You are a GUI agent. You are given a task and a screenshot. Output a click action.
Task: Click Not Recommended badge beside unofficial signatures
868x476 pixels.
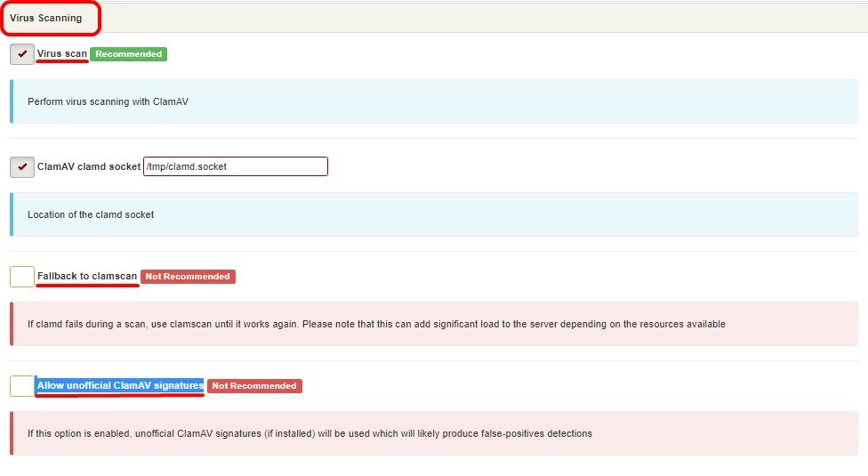tap(254, 386)
